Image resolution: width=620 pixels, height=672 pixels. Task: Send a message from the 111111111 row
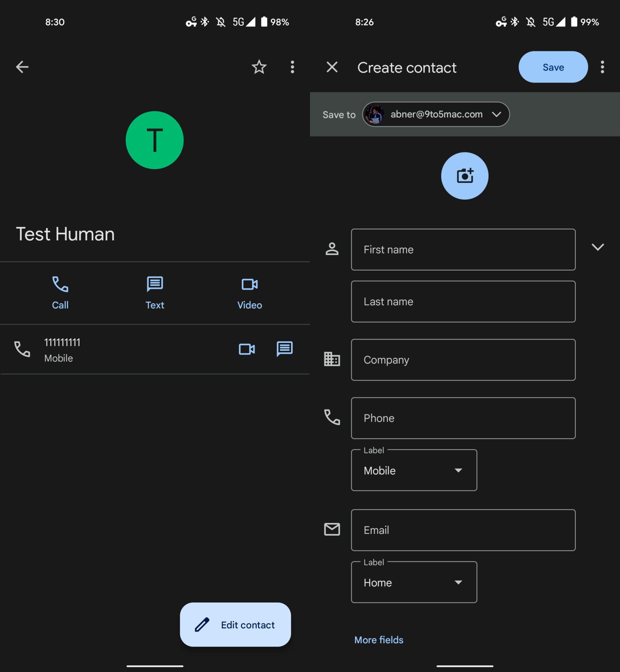[285, 349]
